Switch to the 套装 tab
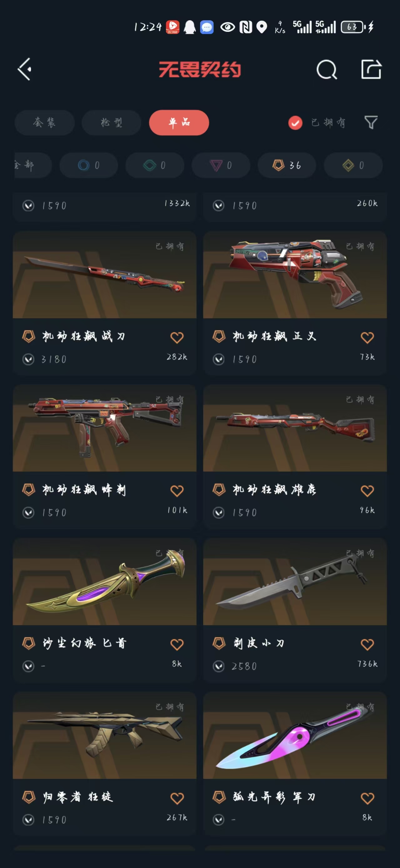The height and width of the screenshot is (868, 400). [x=44, y=123]
